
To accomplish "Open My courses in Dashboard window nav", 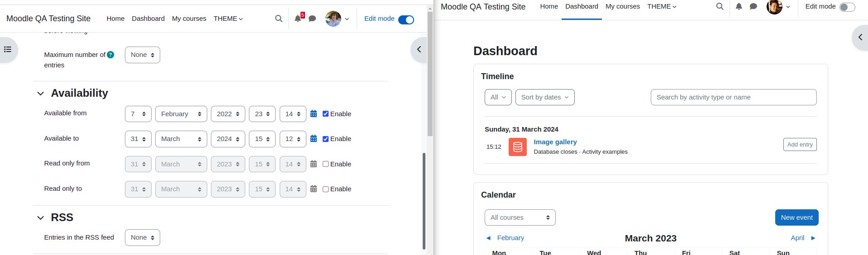I will tap(623, 6).
